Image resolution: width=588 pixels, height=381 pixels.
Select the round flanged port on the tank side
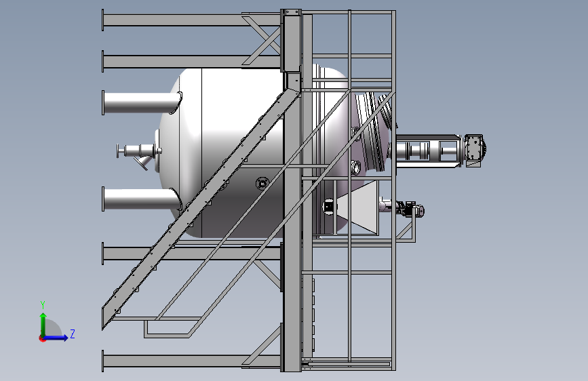[x=262, y=184]
